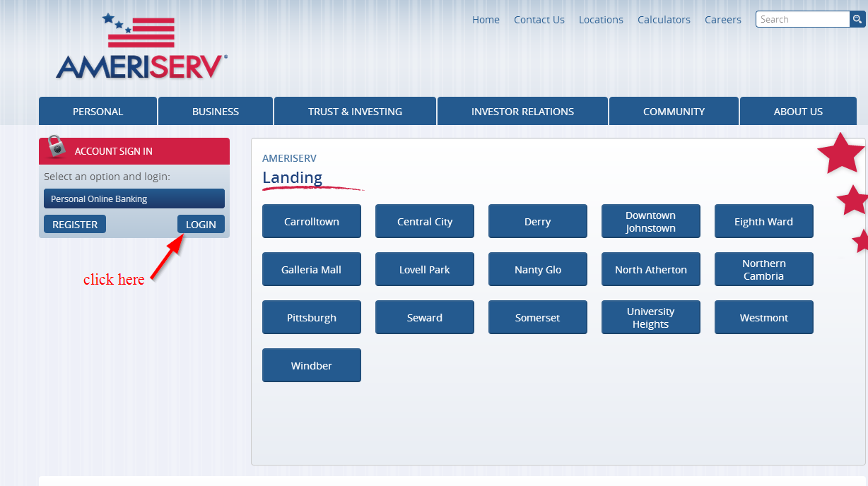Open the North Atherton location
Screen dimensions: 868x486
pyautogui.click(x=651, y=269)
